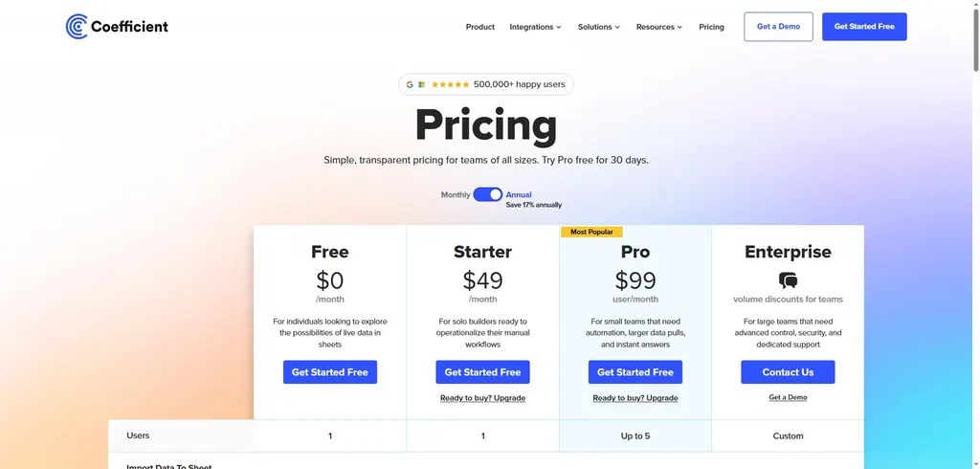The width and height of the screenshot is (980, 469).
Task: Click Get Started Free under Free plan
Action: pyautogui.click(x=330, y=372)
